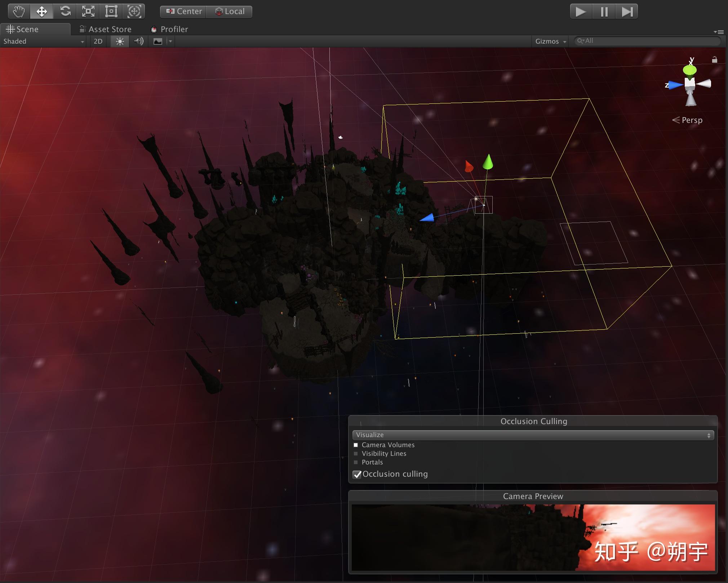The image size is (728, 583).
Task: Open the Shaded draw mode dropdown
Action: click(x=43, y=41)
